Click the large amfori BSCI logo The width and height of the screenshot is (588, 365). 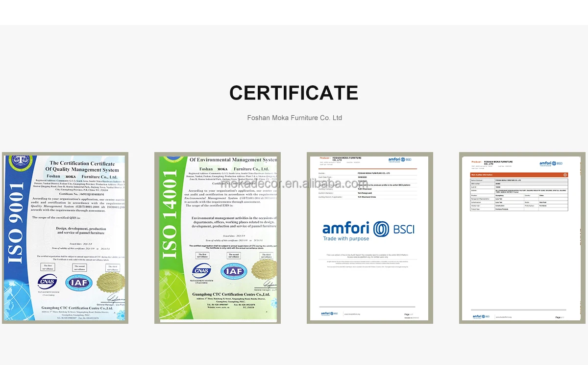pyautogui.click(x=368, y=229)
